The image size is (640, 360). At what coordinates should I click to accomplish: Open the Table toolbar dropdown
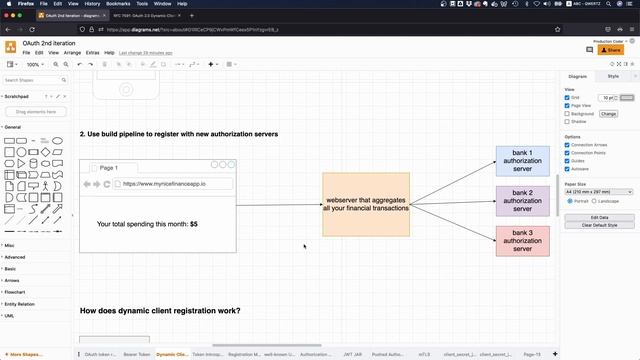pyautogui.click(x=231, y=64)
